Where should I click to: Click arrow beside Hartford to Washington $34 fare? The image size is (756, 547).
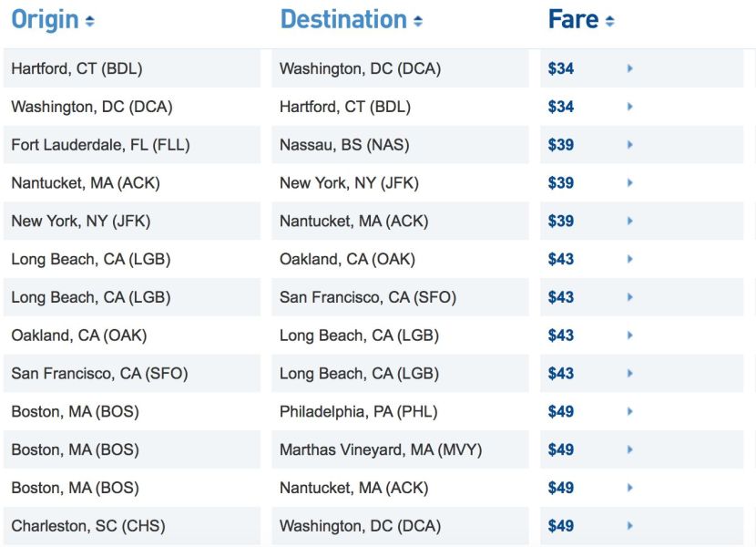(x=629, y=68)
